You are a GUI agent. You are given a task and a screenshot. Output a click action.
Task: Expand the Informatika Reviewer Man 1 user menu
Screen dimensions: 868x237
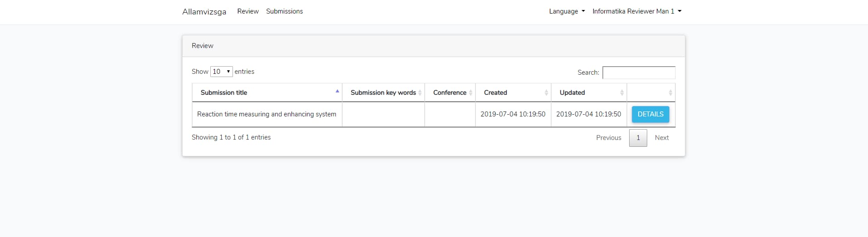pos(637,11)
